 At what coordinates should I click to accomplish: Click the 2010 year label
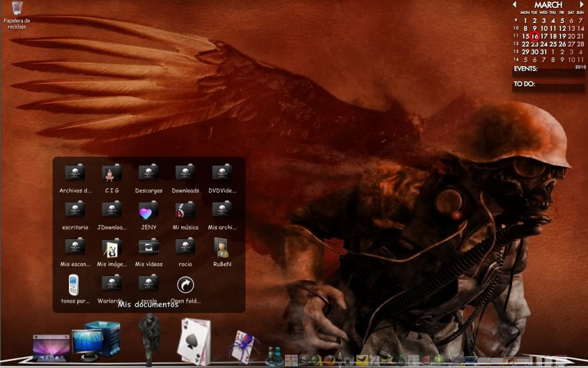(x=580, y=67)
